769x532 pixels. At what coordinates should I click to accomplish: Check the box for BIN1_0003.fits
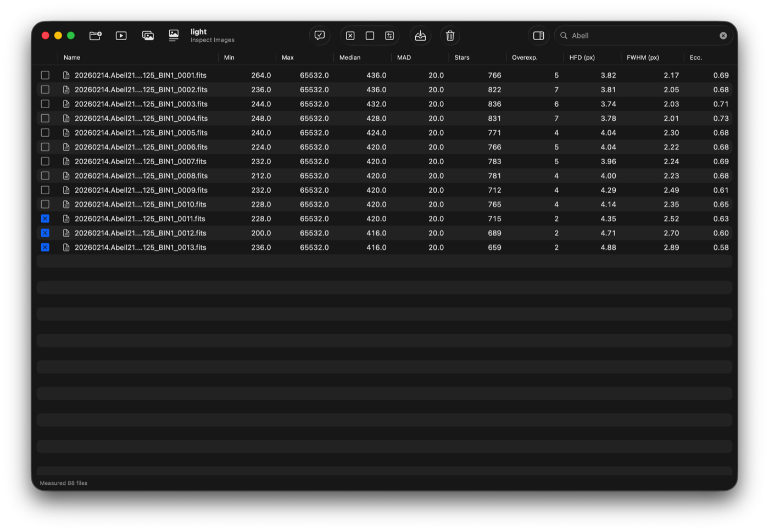45,104
